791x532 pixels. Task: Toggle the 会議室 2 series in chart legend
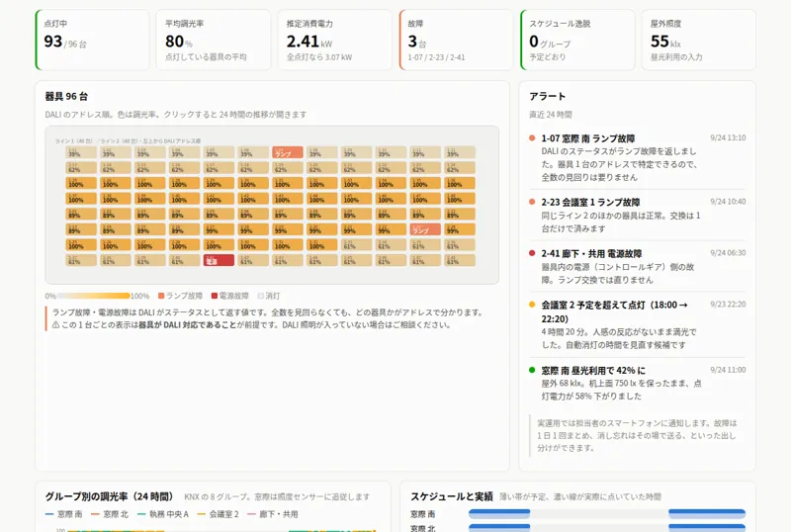tap(218, 514)
